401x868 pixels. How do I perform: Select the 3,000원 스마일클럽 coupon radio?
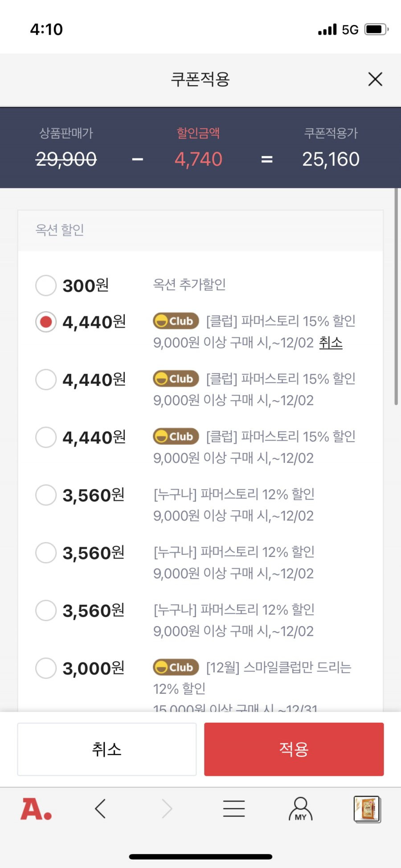[x=46, y=668]
